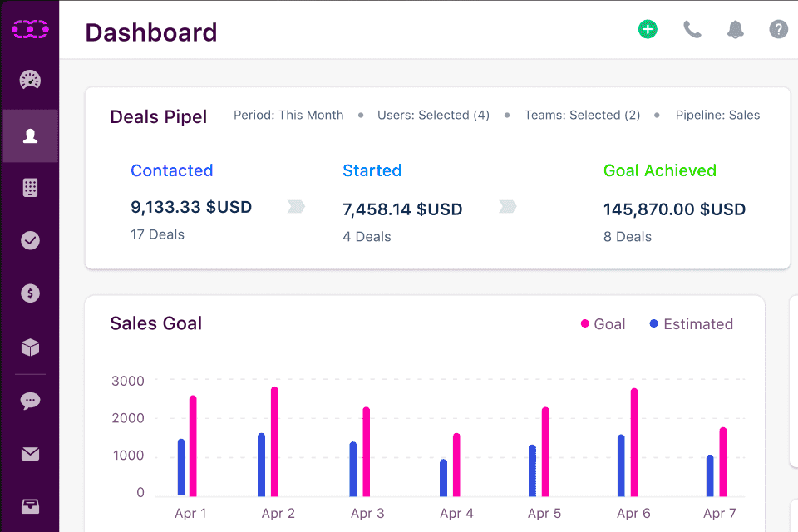Open the products box sidebar icon
Screen dimensions: 798x532
pos(30,347)
